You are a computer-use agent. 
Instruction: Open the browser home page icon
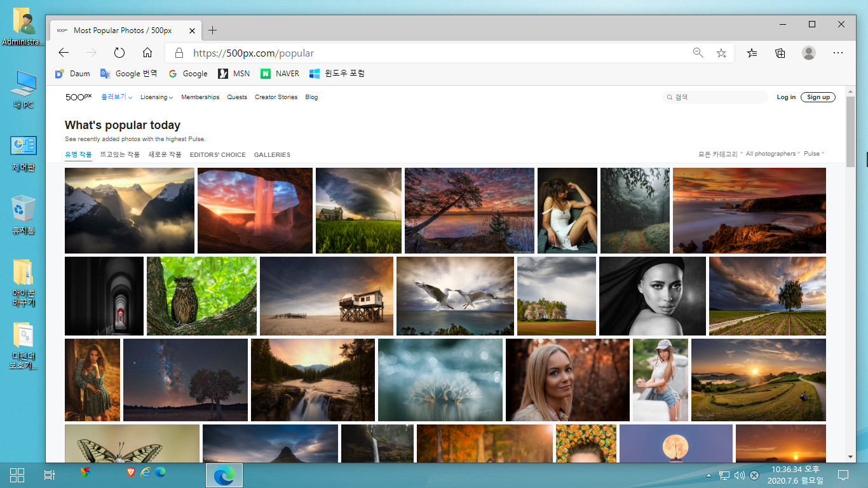(147, 53)
